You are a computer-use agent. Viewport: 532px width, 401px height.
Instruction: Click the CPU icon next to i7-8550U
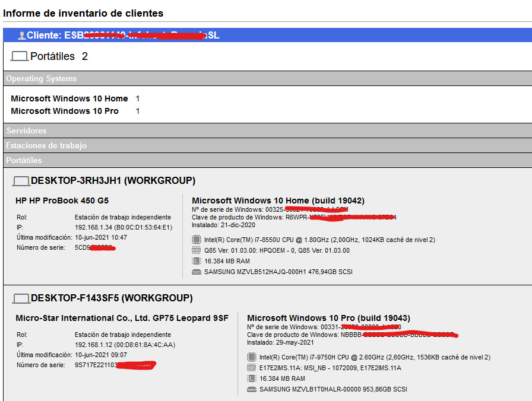[x=197, y=240]
